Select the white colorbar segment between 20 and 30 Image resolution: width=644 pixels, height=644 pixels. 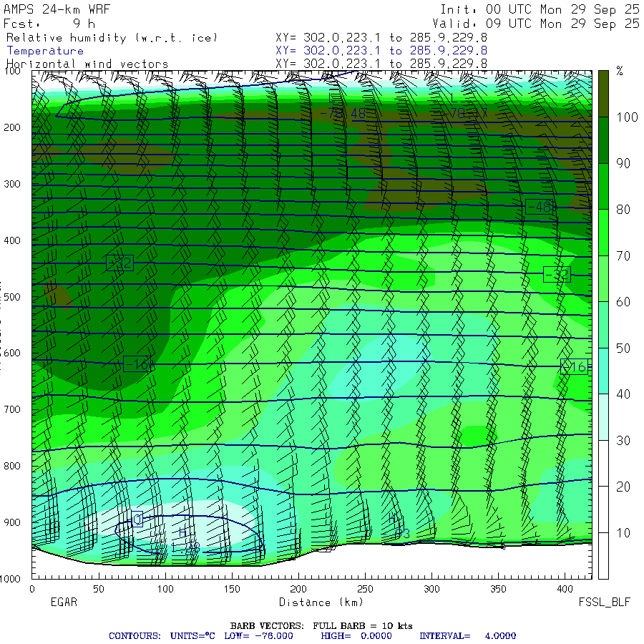pos(603,464)
